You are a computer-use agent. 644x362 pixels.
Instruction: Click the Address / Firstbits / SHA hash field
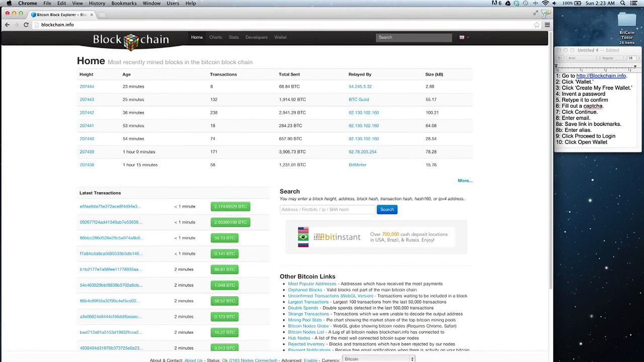coord(328,210)
